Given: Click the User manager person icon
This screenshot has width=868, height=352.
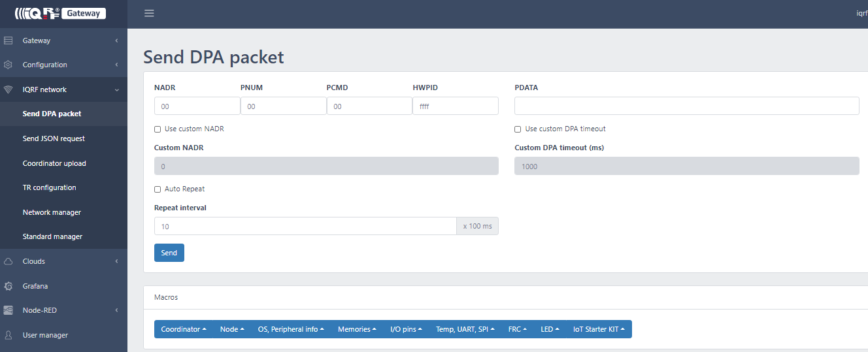Looking at the screenshot, I should pyautogui.click(x=8, y=335).
